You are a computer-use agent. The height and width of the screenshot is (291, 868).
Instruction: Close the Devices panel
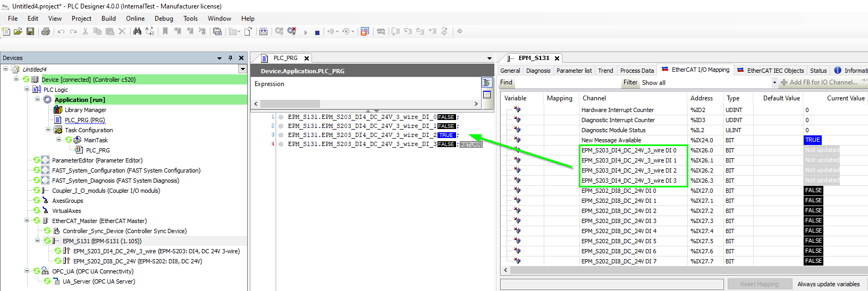(241, 58)
